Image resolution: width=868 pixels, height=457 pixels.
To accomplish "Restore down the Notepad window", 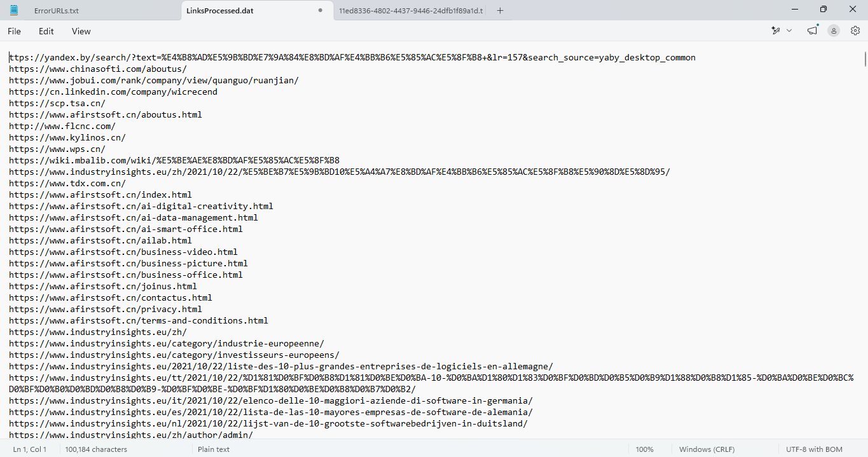I will 823,10.
